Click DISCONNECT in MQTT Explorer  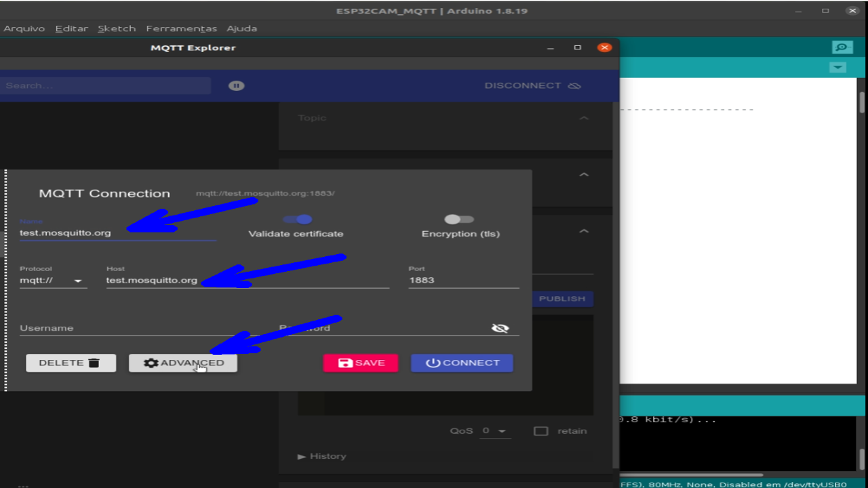524,85
